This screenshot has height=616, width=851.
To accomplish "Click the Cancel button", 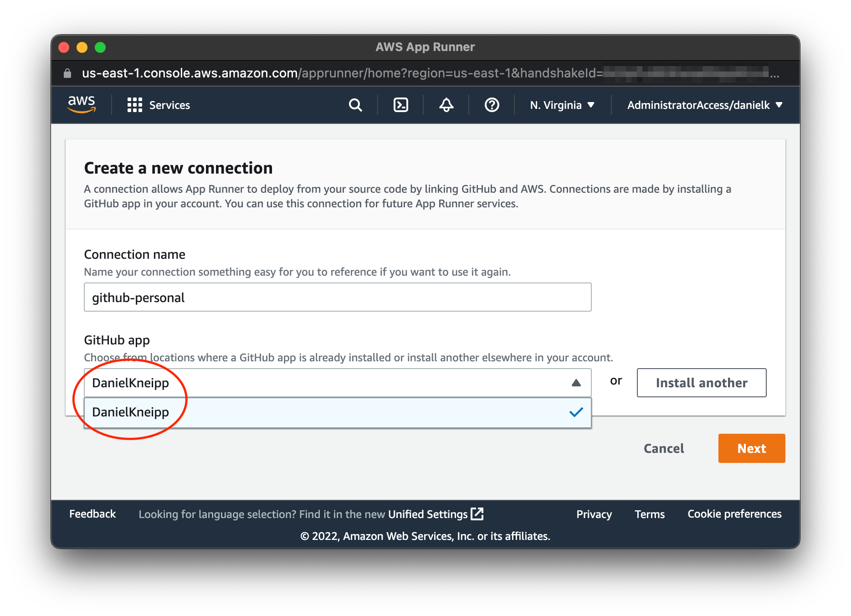I will pyautogui.click(x=664, y=448).
